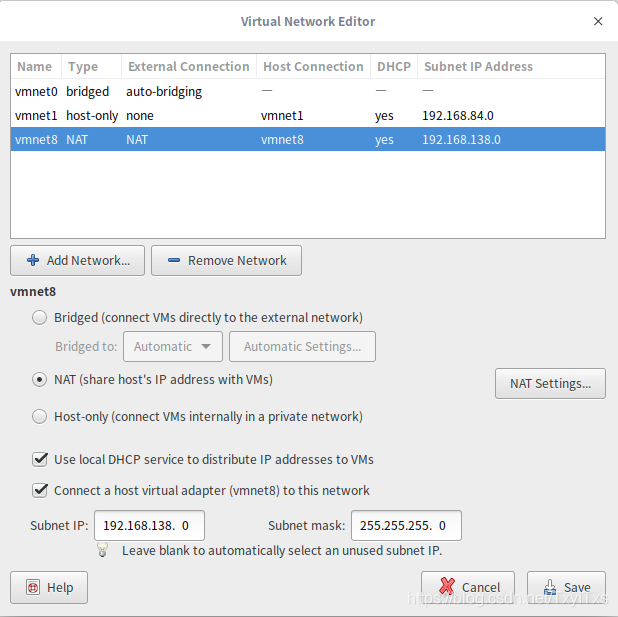Open the Bridged to Automatic dropdown
This screenshot has height=617, width=618.
(173, 347)
